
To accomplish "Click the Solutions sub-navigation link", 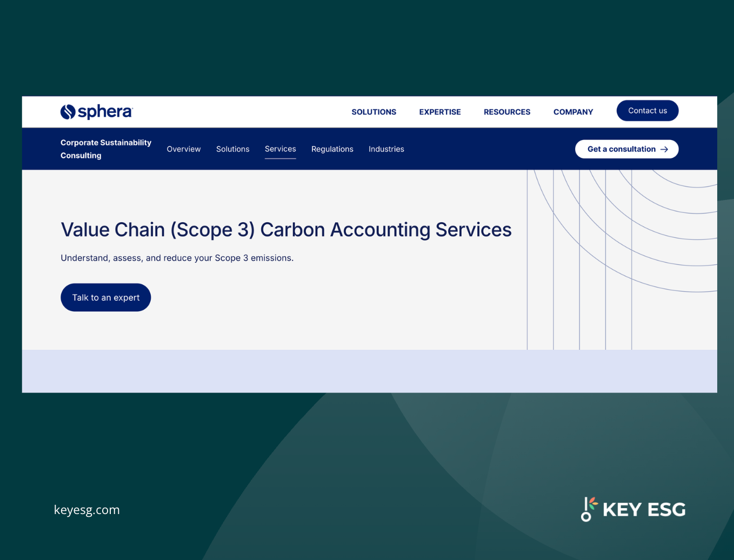I will 232,149.
